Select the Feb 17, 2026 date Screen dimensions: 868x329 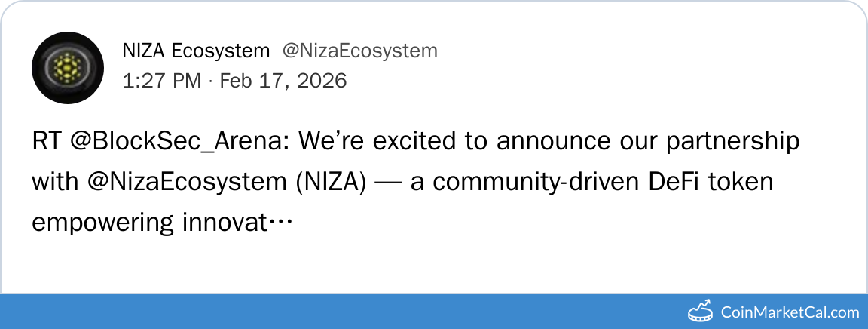283,80
